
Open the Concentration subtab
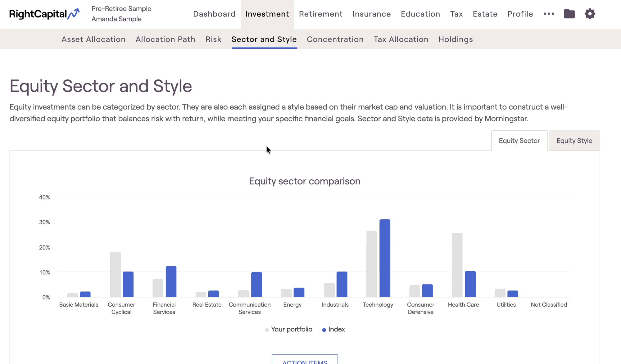pos(335,39)
